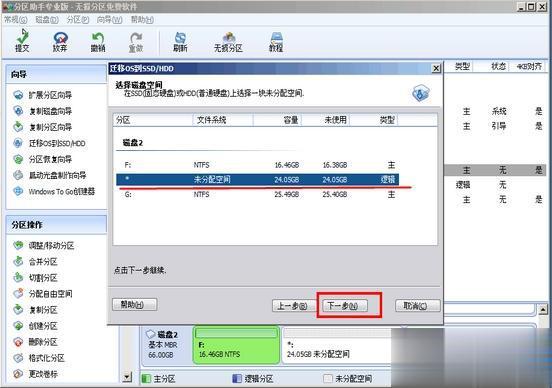The width and height of the screenshot is (552, 388).
Task: Click the 逻辑分区 blue legend swatch
Action: pos(237,379)
